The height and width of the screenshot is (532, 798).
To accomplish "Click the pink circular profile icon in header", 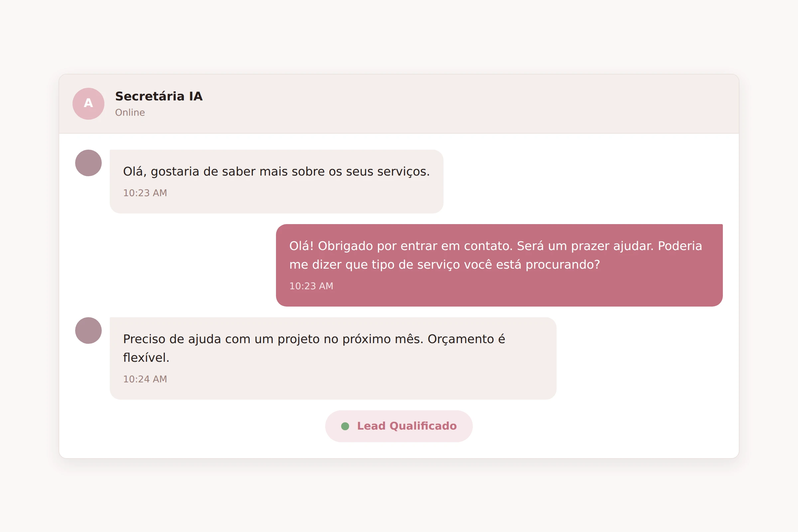I will (x=88, y=104).
